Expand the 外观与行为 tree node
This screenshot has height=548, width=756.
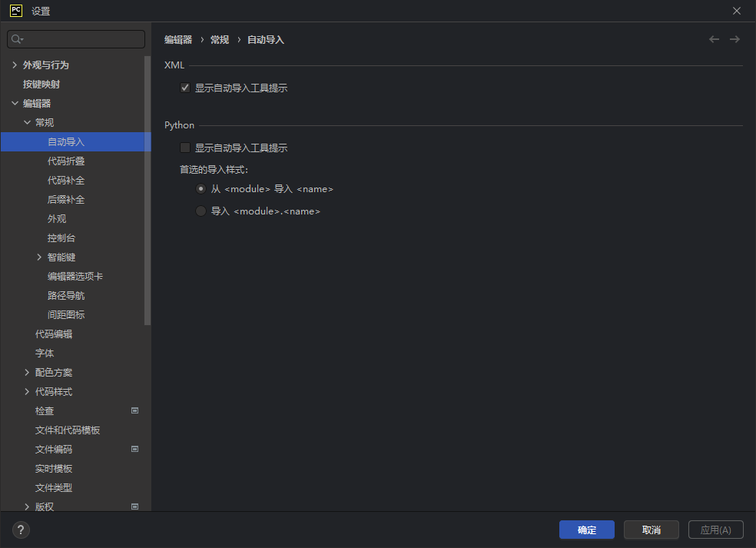(15, 65)
